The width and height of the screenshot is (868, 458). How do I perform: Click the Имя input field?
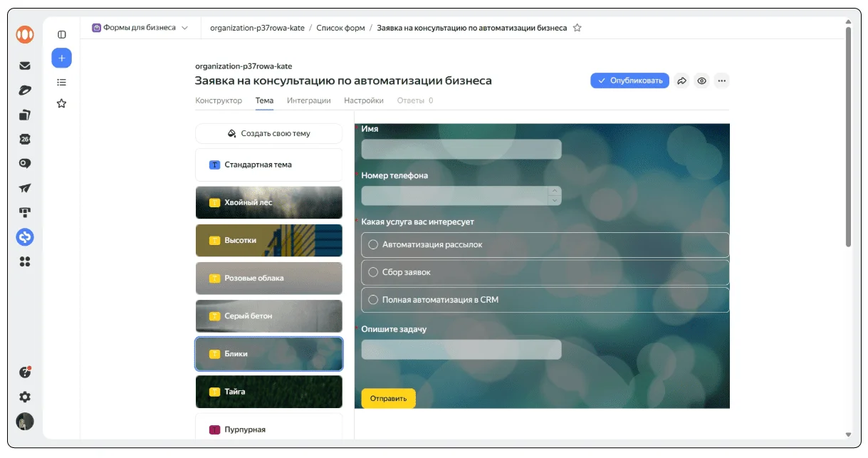[461, 149]
